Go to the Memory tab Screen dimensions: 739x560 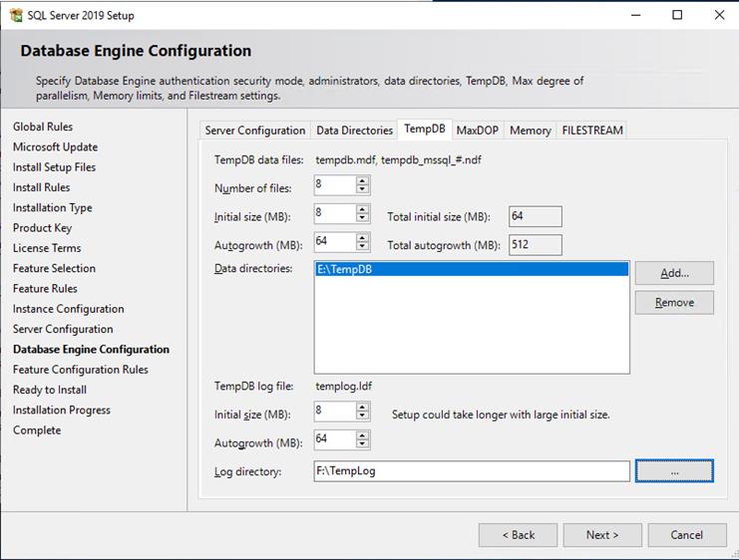point(531,131)
